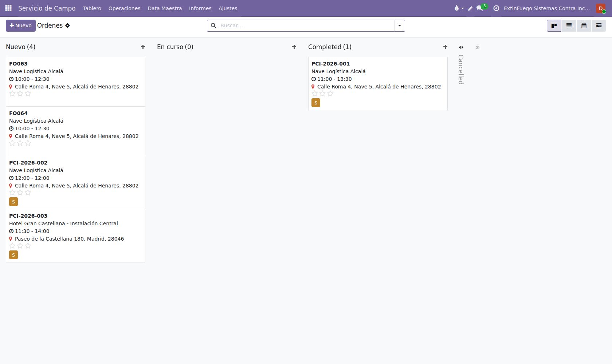Screen dimensions: 612x364
Task: Open the Informes menu
Action: (200, 8)
